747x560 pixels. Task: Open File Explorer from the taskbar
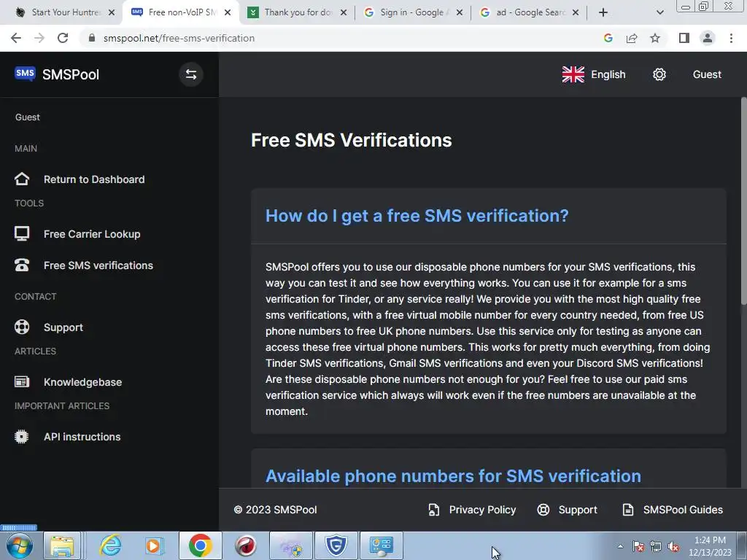pos(63,545)
